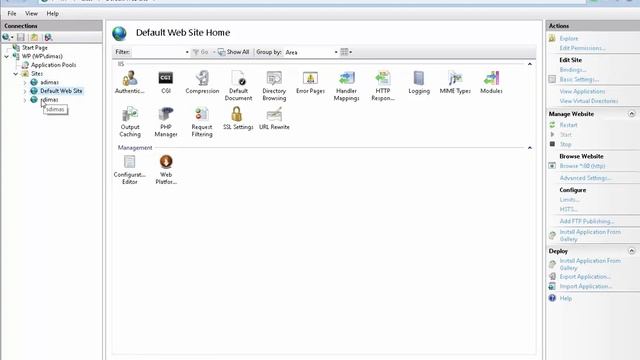Click the Show All button
The width and height of the screenshot is (640, 360).
233,52
